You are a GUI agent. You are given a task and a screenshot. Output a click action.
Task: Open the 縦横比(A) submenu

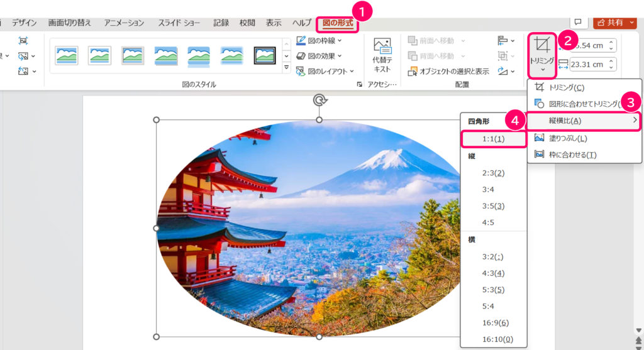(584, 121)
